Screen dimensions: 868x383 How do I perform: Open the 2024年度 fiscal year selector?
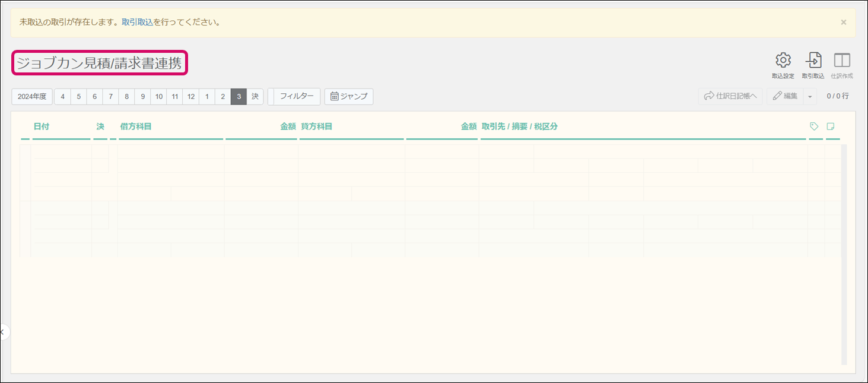click(32, 96)
